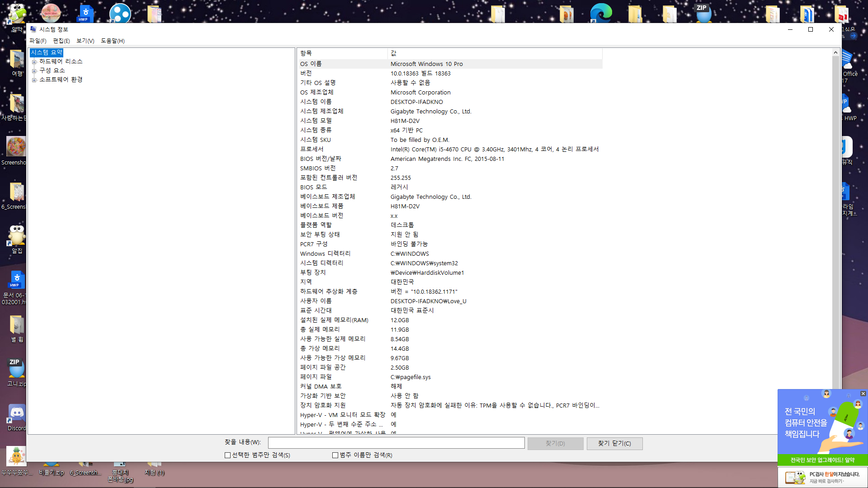This screenshot has width=868, height=488.
Task: Expand the 구성 요소 tree node
Action: 34,71
